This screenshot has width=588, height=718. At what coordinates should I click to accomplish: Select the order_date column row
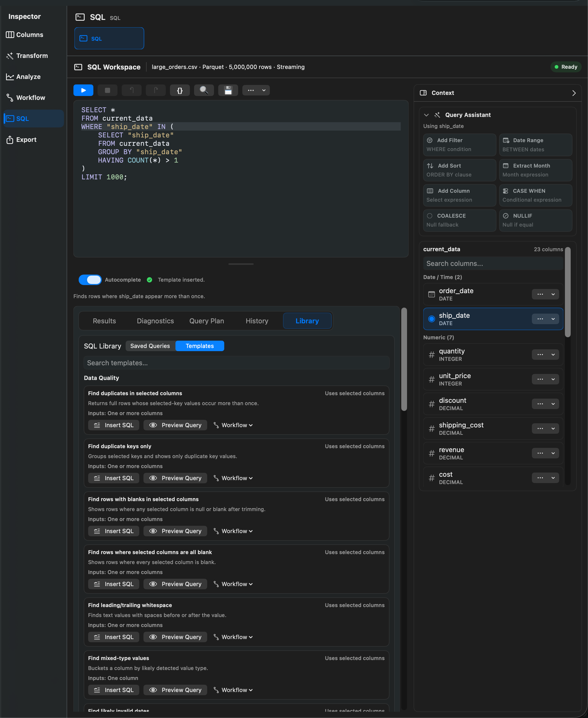pyautogui.click(x=493, y=294)
